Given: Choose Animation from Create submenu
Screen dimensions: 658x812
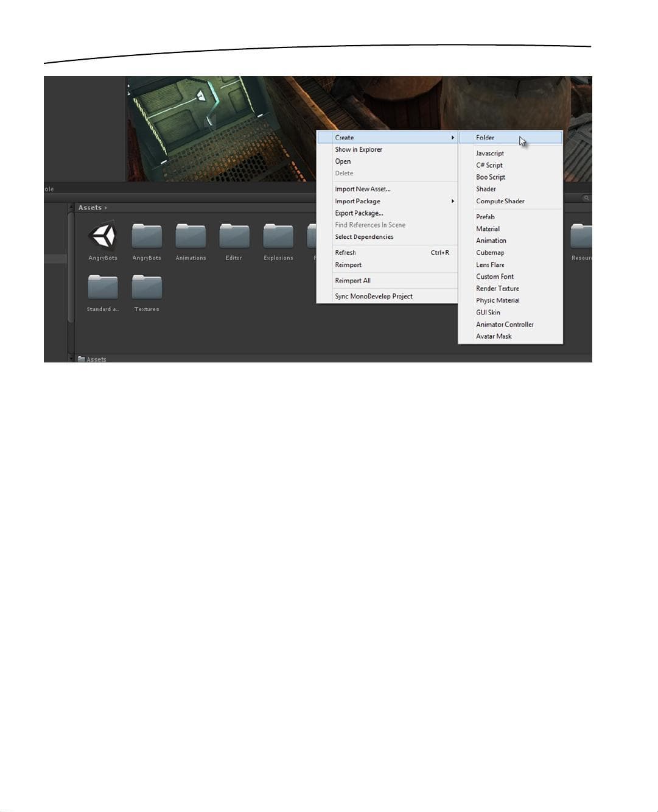Looking at the screenshot, I should [510, 241].
